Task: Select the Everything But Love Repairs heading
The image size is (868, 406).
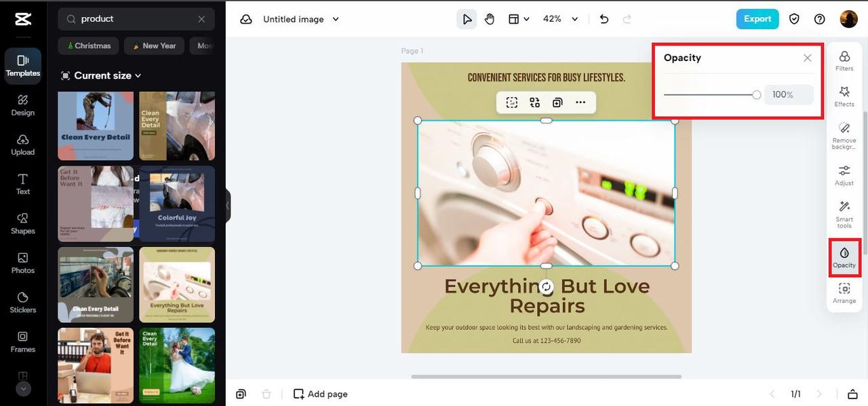Action: coord(547,296)
